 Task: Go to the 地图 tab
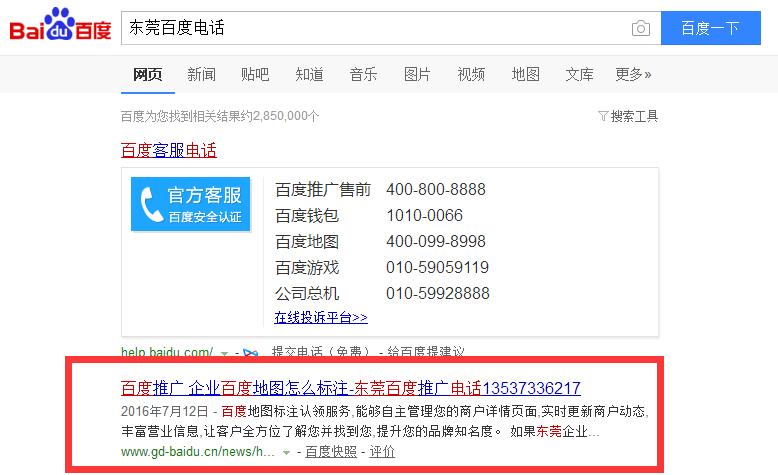tap(525, 74)
